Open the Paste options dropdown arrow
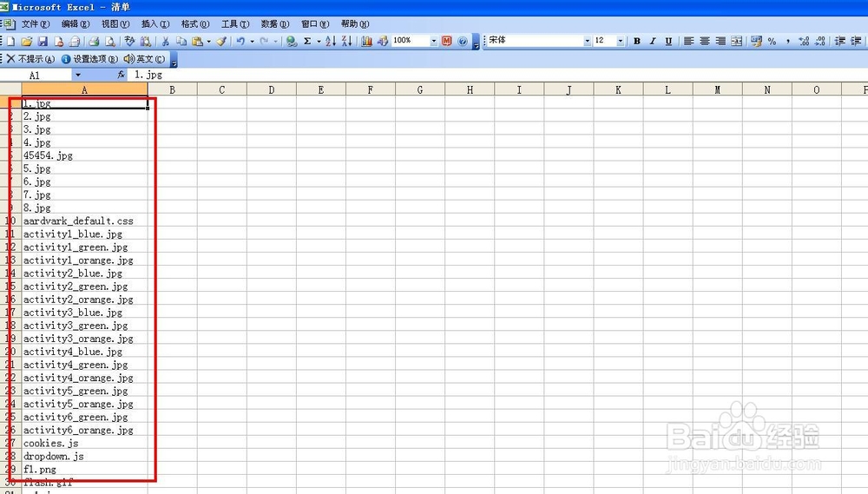The image size is (868, 494). (x=208, y=41)
